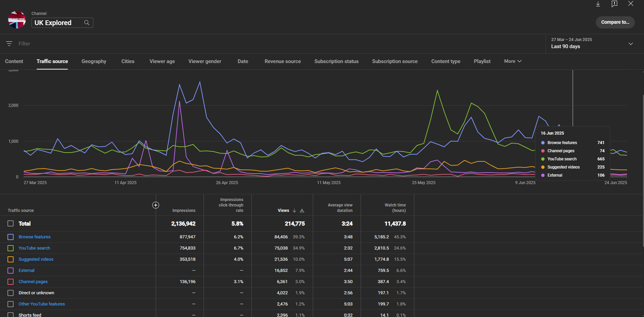Switch to the Content tab
Viewport: 644px width, 317px height.
coord(14,61)
